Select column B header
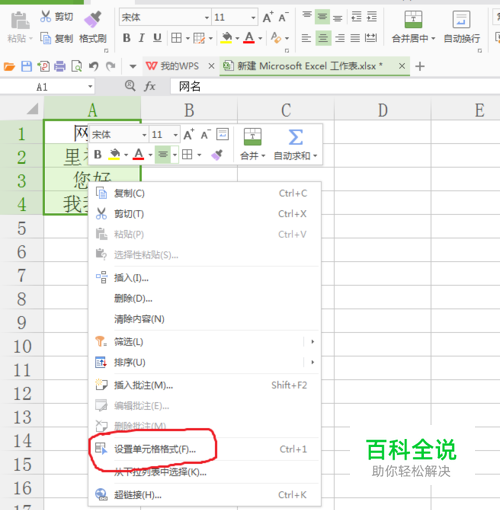This screenshot has height=510, width=500. click(x=189, y=110)
